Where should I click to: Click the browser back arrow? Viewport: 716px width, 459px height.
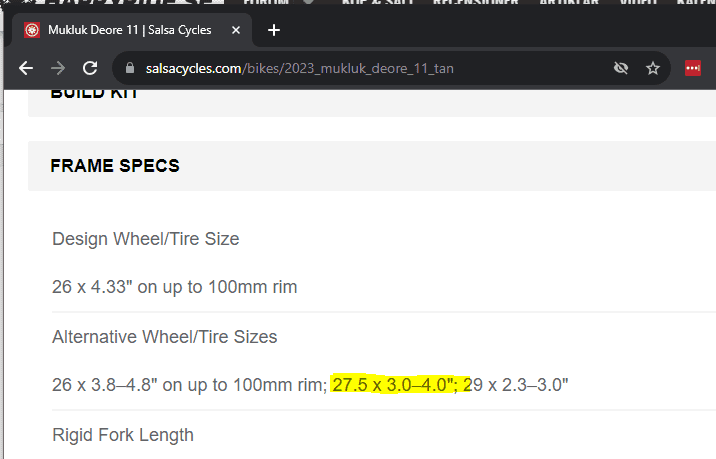tap(27, 68)
